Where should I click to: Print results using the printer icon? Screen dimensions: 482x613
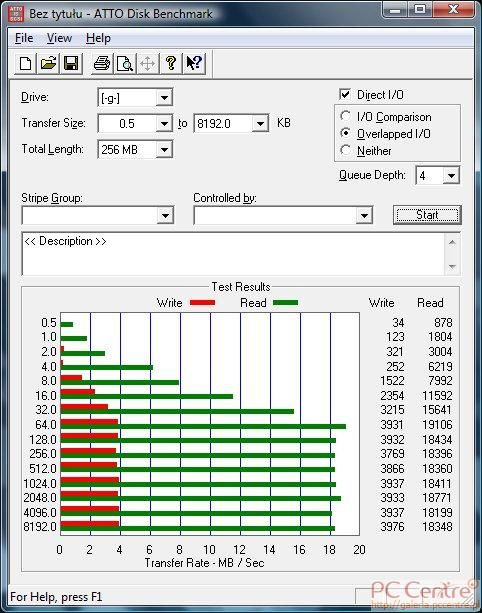click(x=102, y=63)
